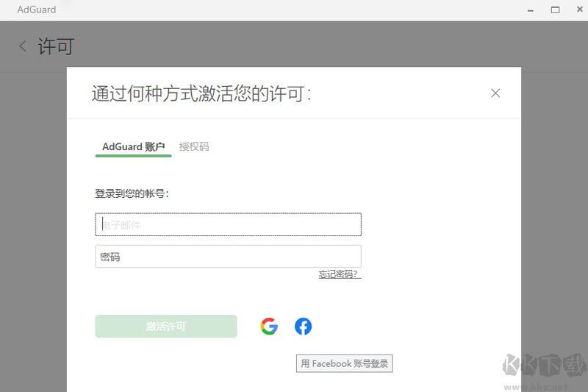This screenshot has width=588, height=392.
Task: Sign in with the Facebook icon
Action: click(x=303, y=327)
